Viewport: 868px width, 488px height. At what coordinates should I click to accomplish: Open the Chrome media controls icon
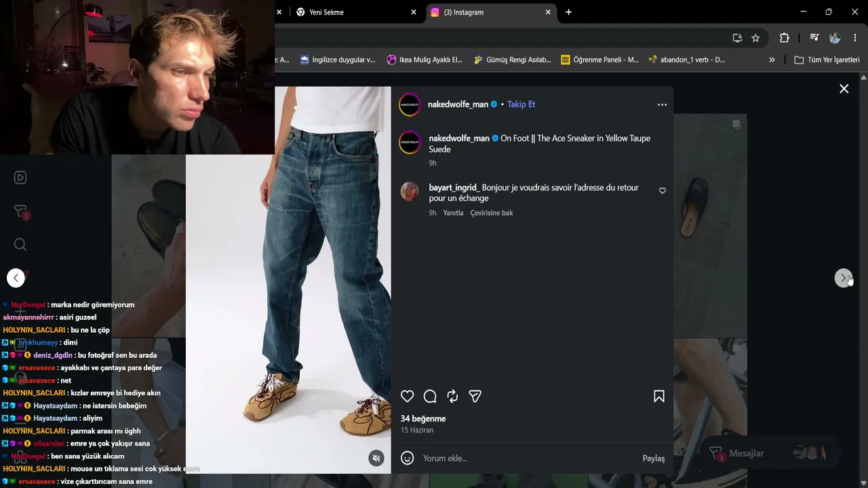coord(814,38)
